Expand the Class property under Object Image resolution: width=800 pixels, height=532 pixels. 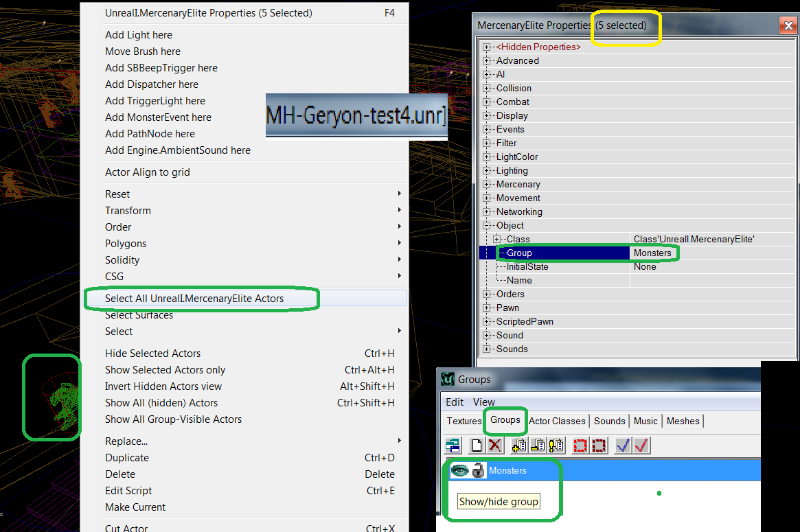[x=496, y=239]
